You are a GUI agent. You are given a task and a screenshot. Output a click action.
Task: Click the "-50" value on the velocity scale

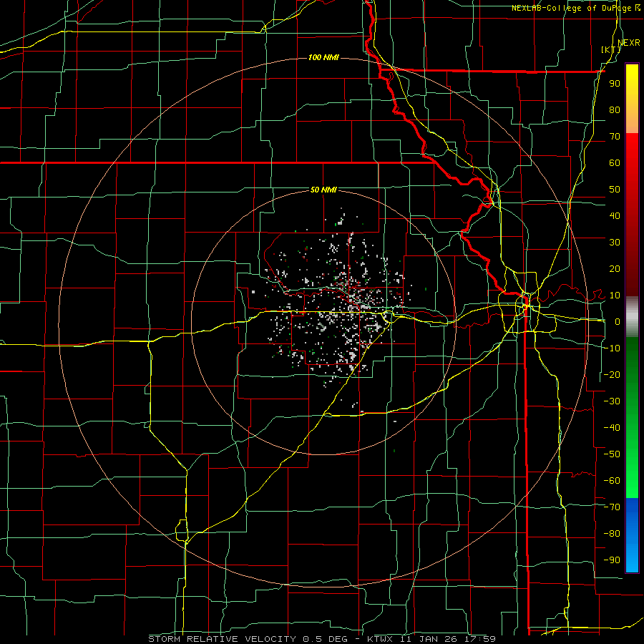pos(612,454)
